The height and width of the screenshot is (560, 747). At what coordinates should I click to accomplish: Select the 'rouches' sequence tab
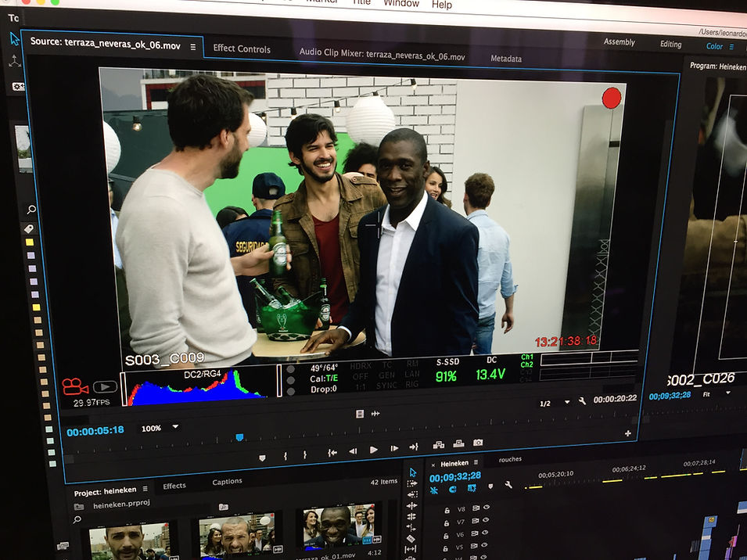(510, 460)
